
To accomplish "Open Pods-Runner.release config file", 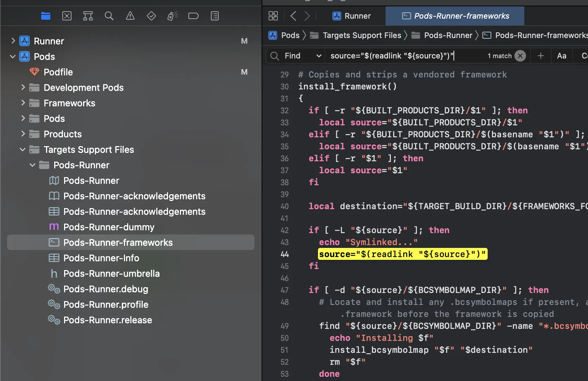I will 131,320.
